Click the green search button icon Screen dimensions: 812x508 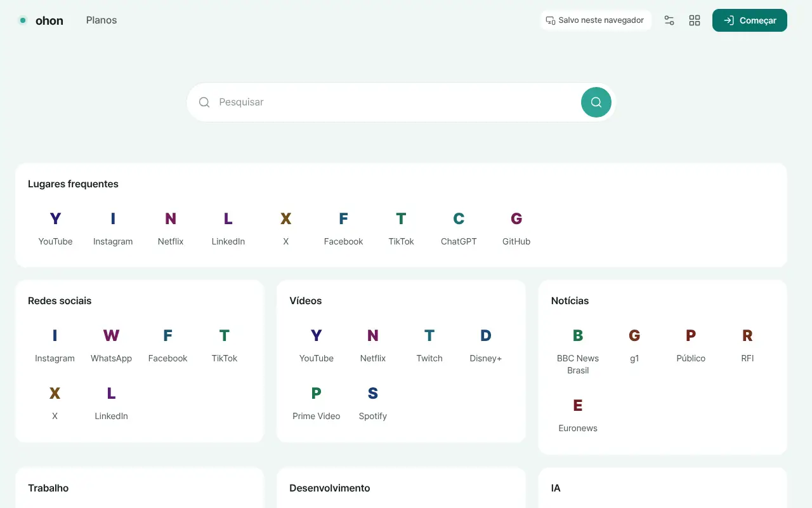tap(596, 102)
